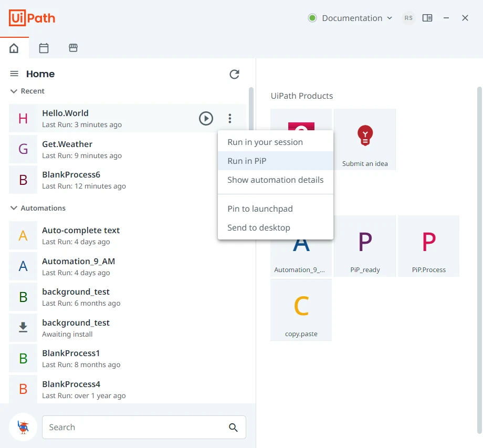
Task: Select Send to desktop
Action: pyautogui.click(x=276, y=227)
